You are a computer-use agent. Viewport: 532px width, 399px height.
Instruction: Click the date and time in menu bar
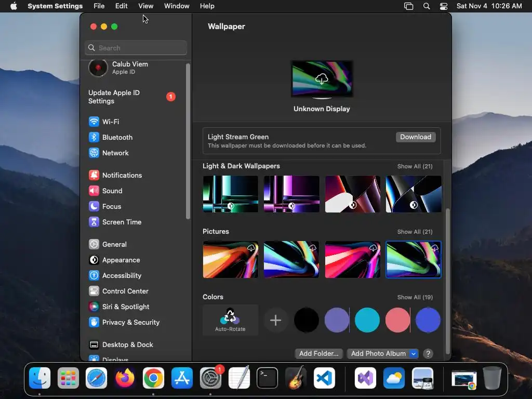click(489, 6)
